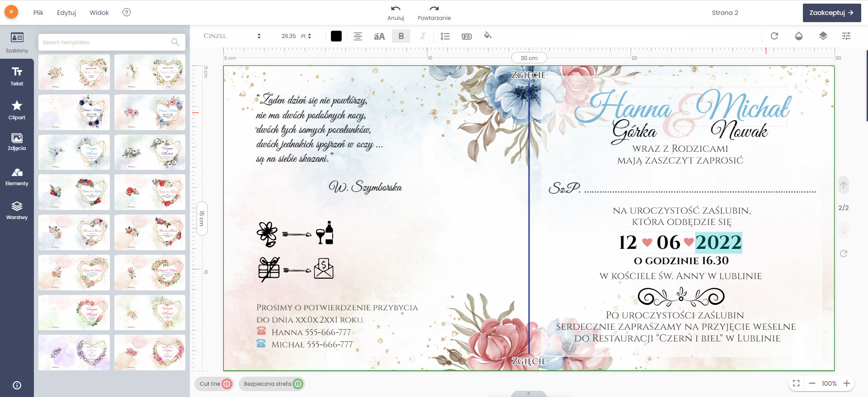Image resolution: width=868 pixels, height=397 pixels.
Task: Click the opacity droplet icon
Action: [799, 36]
